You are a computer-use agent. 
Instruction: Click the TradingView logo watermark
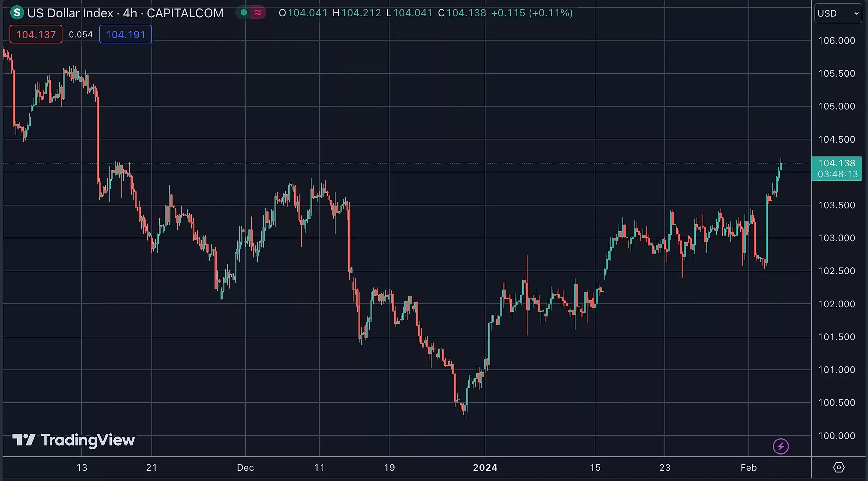coord(74,440)
